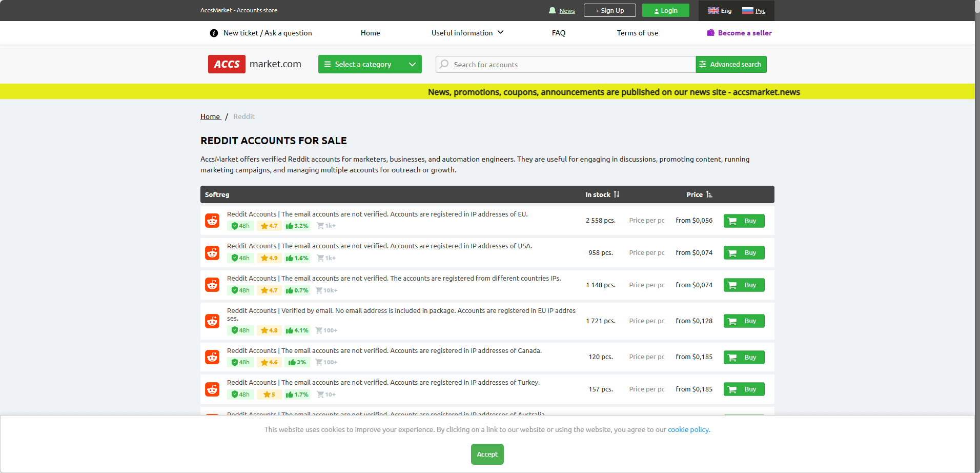Click the 0.7% thumbs-up badge
980x473 pixels.
coord(297,290)
